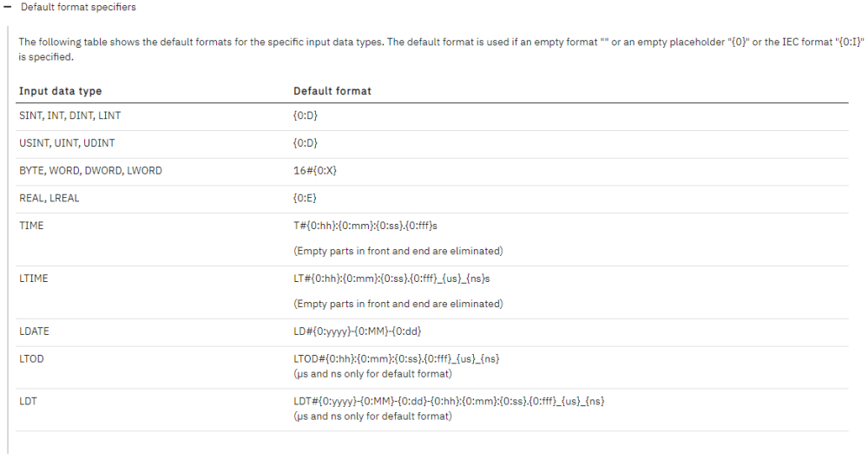The image size is (868, 459).
Task: Click the Default format specifiers heading
Action: tap(78, 7)
